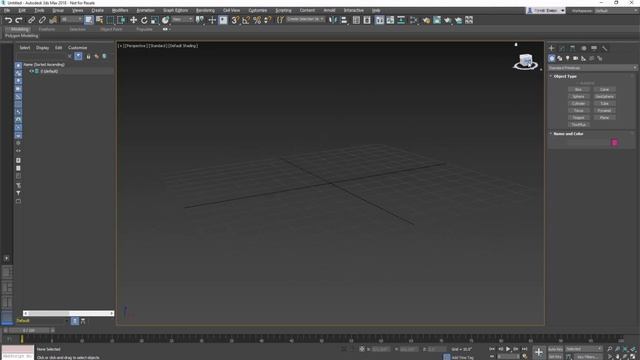Click the Rectangular Selection Region icon

[110, 20]
